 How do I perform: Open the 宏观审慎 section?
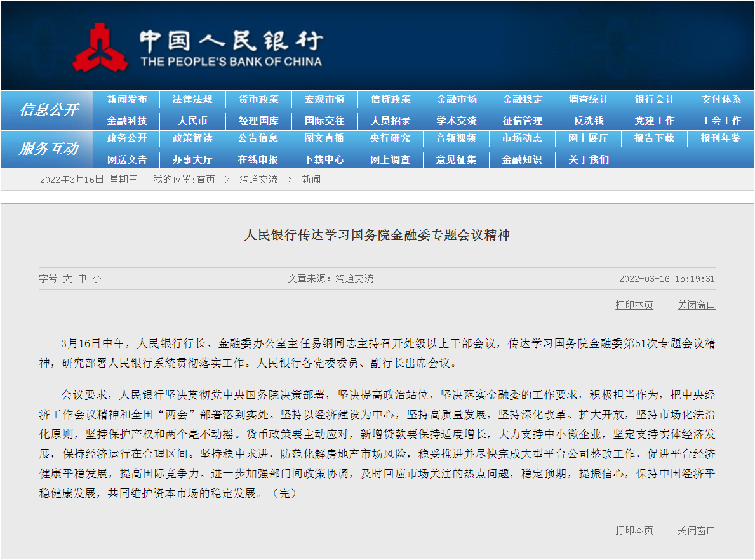tap(324, 99)
